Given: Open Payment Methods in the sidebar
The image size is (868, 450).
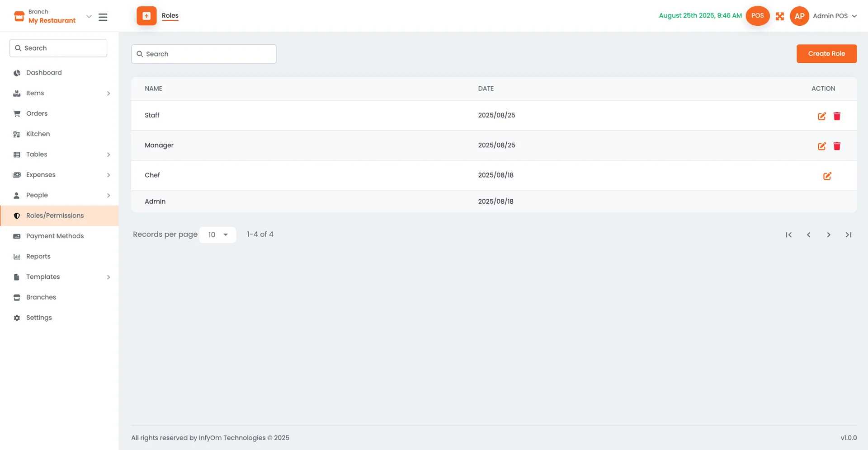Looking at the screenshot, I should click(x=55, y=236).
